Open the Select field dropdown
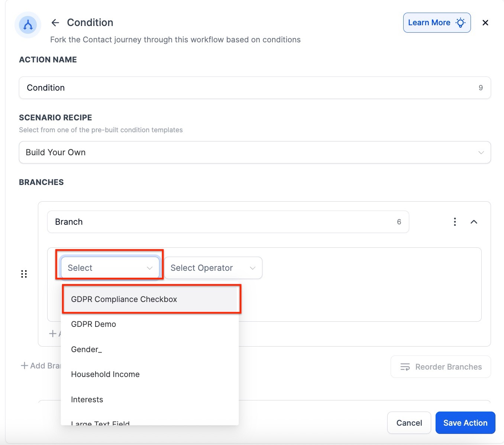 pos(110,268)
